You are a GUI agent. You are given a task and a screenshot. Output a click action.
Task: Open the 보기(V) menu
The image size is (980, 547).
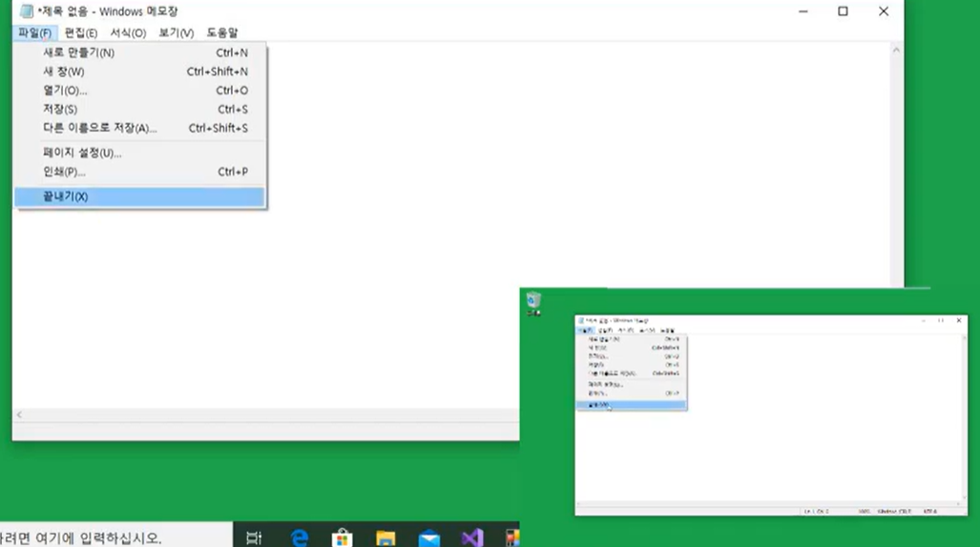[176, 32]
